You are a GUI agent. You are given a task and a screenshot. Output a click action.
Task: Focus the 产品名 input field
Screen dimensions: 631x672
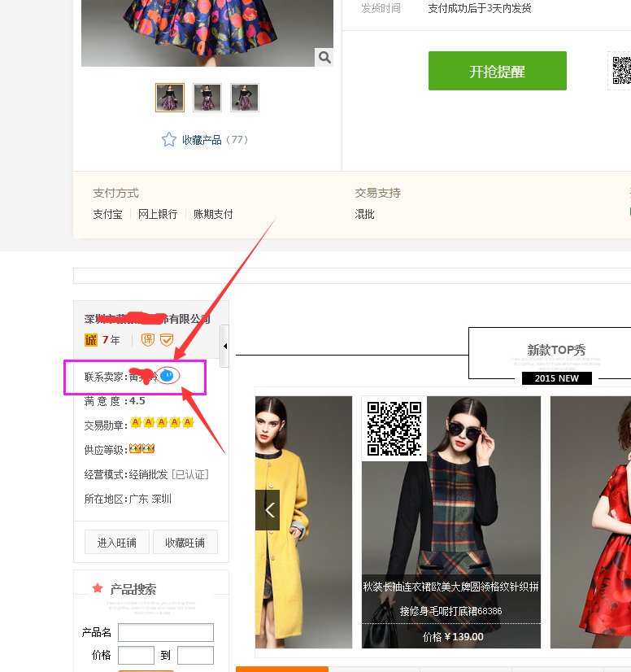pos(166,632)
